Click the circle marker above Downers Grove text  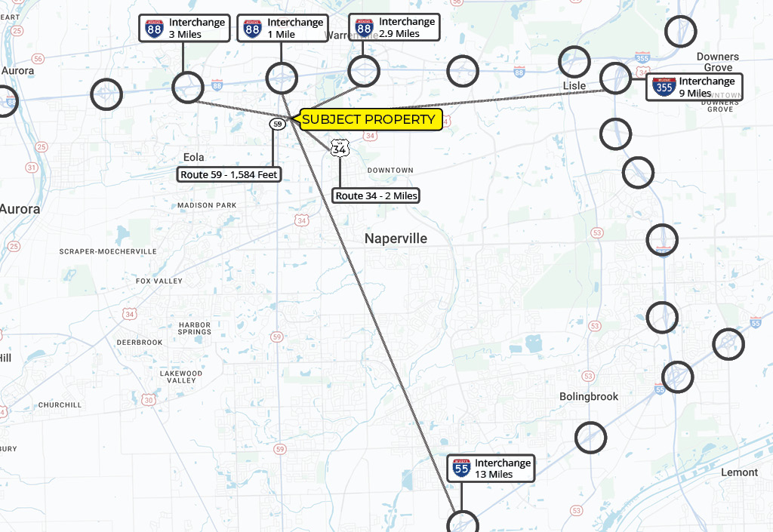tap(680, 31)
